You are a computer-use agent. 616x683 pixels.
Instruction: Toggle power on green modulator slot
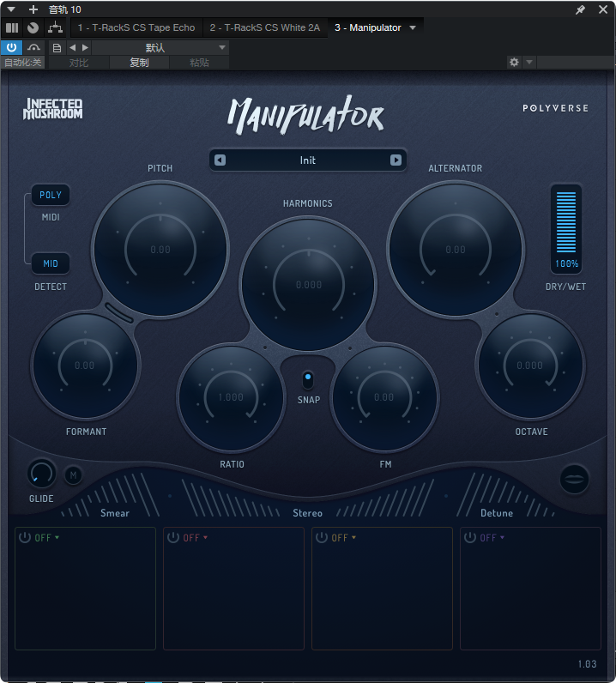[25, 537]
